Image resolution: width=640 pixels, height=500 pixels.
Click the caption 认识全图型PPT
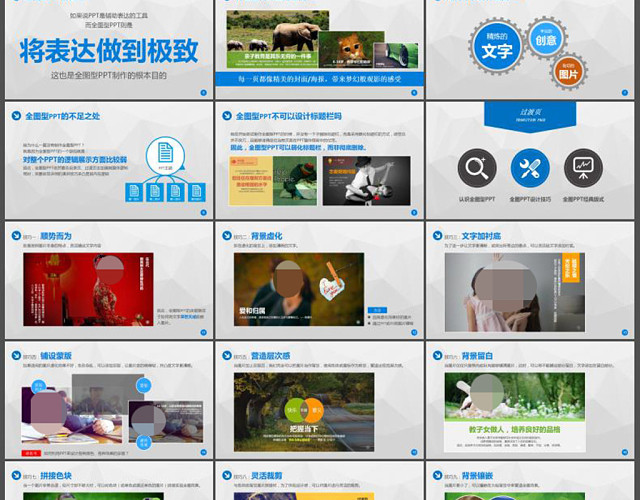[477, 199]
